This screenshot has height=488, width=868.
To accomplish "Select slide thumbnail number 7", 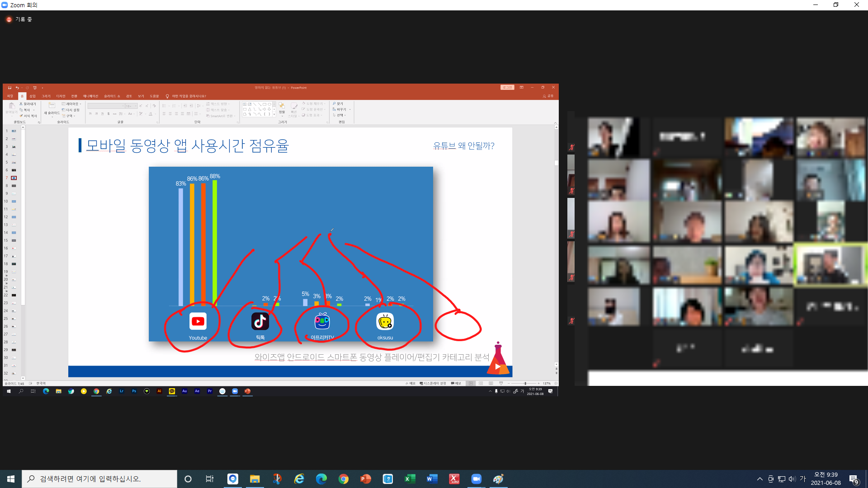I will coord(14,178).
